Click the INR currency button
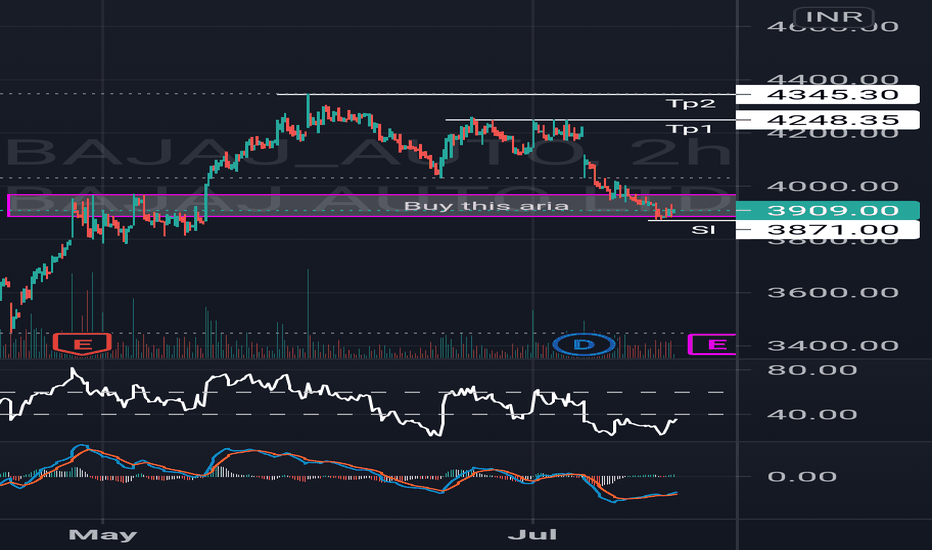Image resolution: width=932 pixels, height=550 pixels. [x=835, y=16]
